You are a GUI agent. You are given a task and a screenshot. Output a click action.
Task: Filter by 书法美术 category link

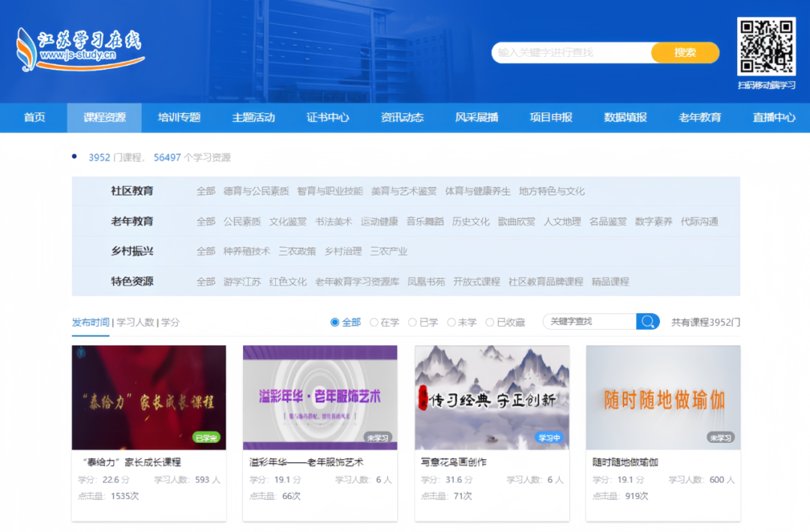(333, 222)
